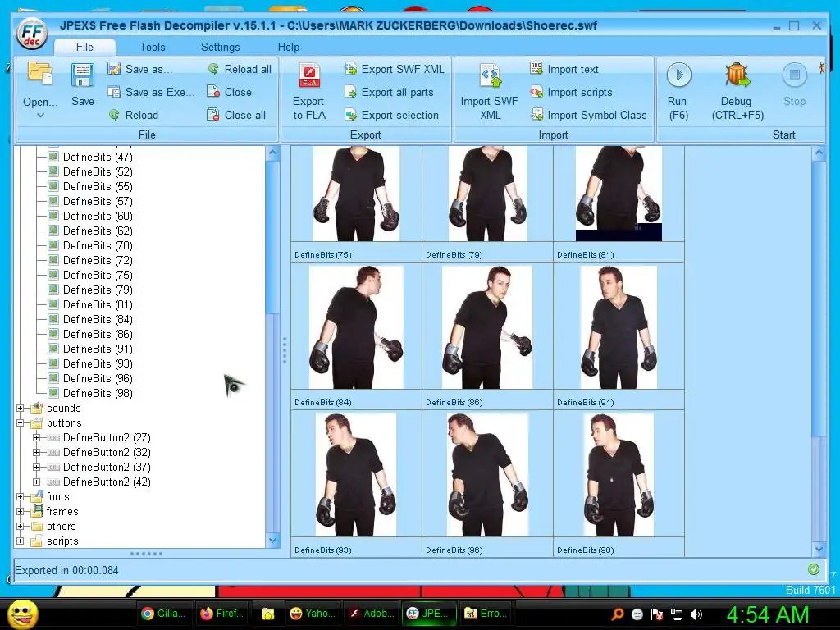Expand DefineButton2 (37) node
Screen dimensions: 840x630
(x=36, y=467)
